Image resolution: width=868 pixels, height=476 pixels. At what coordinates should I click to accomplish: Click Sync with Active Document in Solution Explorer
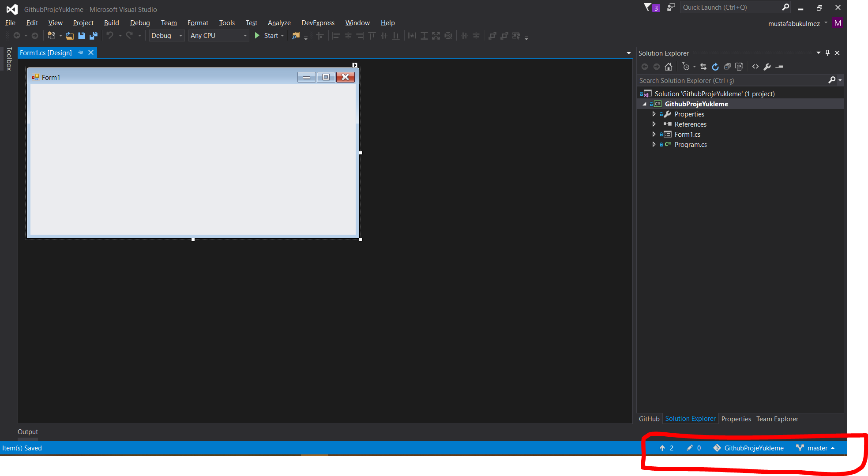[x=703, y=67]
